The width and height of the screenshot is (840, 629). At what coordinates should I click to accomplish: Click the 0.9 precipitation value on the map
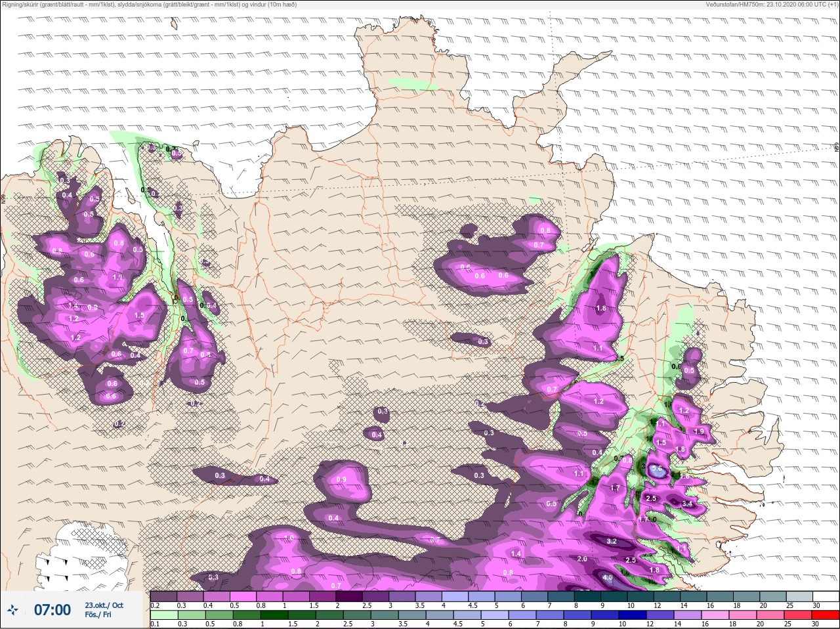[x=341, y=479]
